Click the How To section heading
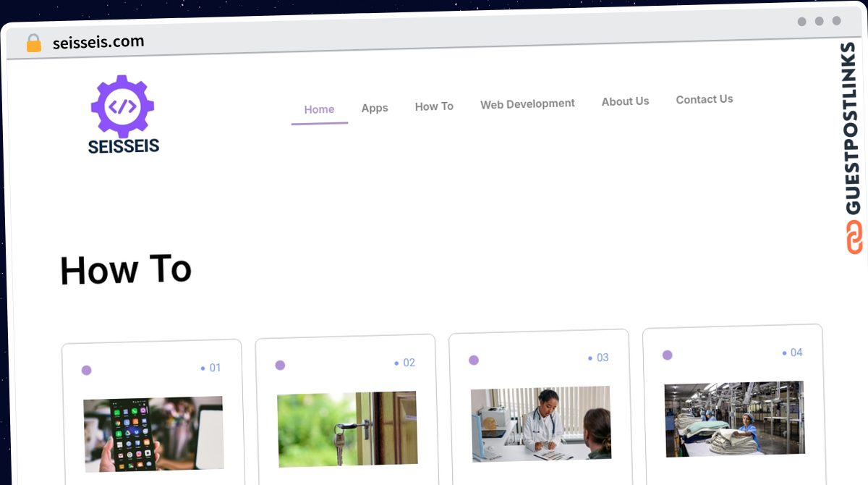The image size is (868, 485). point(125,270)
